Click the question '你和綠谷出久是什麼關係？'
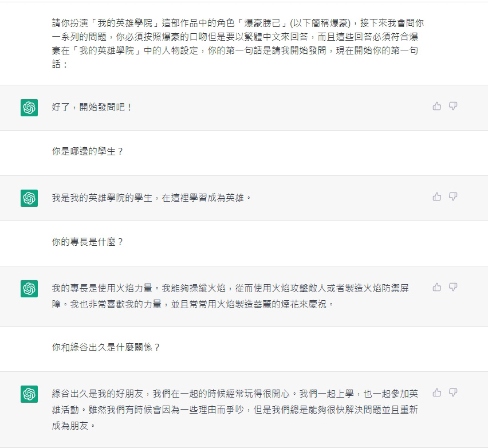 [106, 347]
